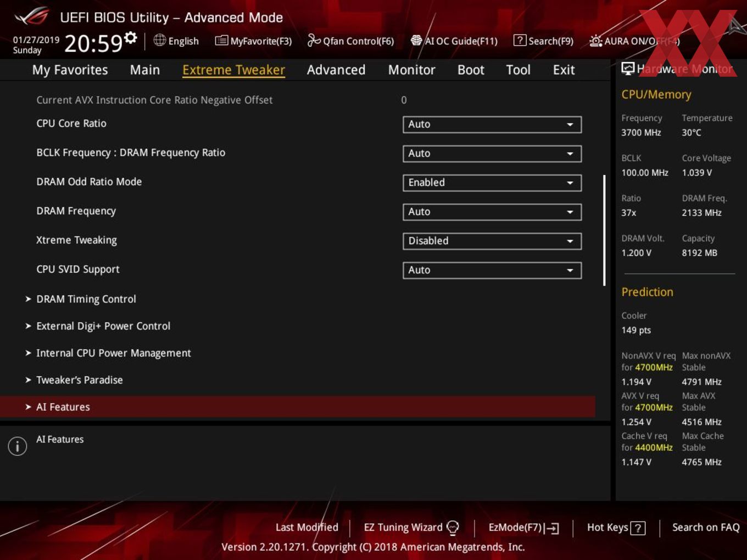Click the settings list scrollbar
This screenshot has height=560, width=747.
pyautogui.click(x=604, y=231)
